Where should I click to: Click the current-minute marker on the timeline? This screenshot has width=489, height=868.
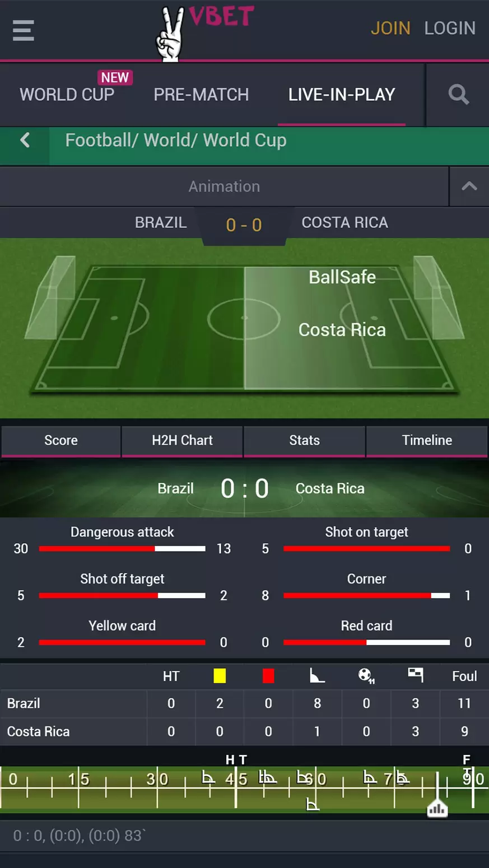pyautogui.click(x=437, y=809)
